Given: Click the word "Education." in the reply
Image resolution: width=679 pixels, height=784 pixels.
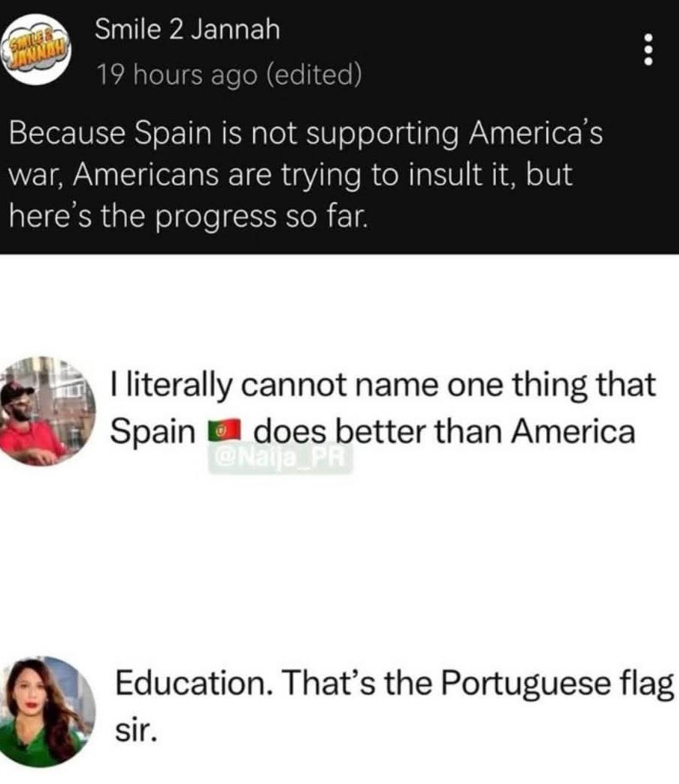Looking at the screenshot, I should tap(194, 682).
